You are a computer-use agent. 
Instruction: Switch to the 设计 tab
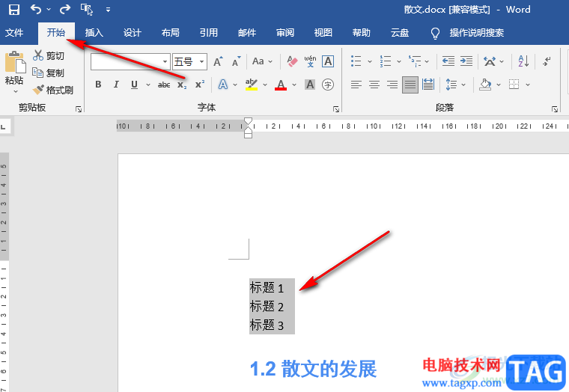132,33
